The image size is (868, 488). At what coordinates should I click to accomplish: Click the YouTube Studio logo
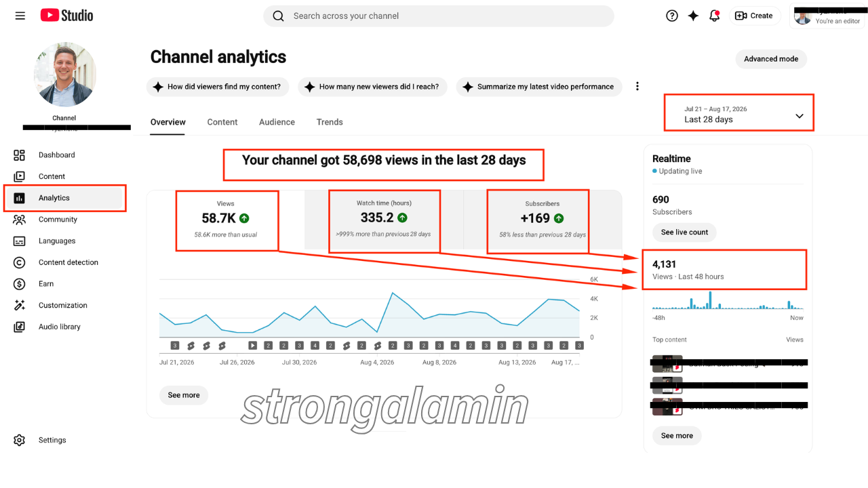tap(66, 15)
